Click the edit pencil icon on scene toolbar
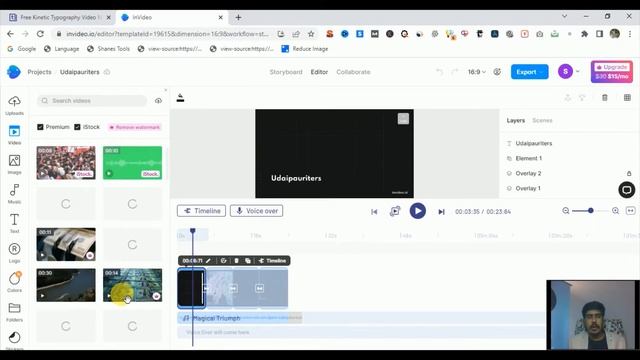This screenshot has width=640, height=360. click(209, 260)
